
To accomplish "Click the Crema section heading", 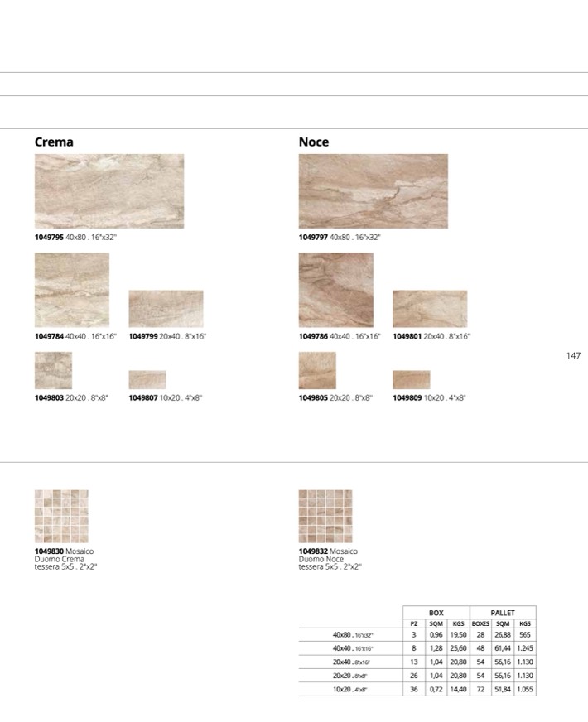I will click(54, 142).
